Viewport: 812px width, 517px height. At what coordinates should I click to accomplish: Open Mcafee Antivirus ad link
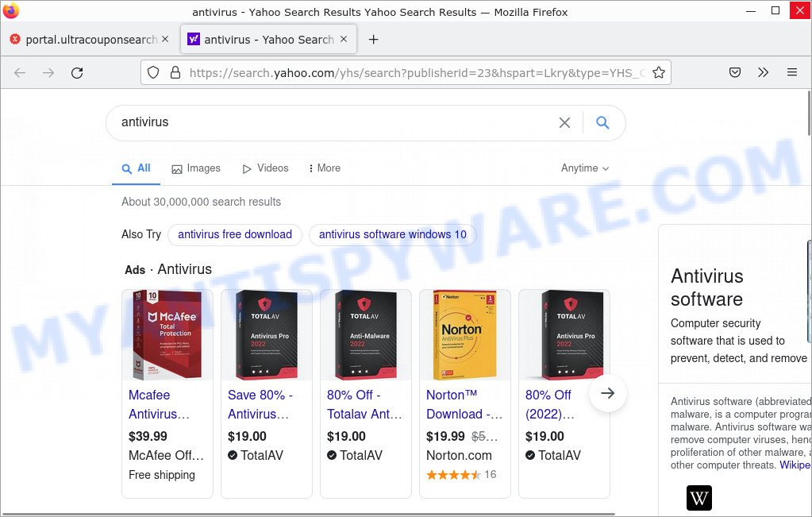pyautogui.click(x=159, y=404)
